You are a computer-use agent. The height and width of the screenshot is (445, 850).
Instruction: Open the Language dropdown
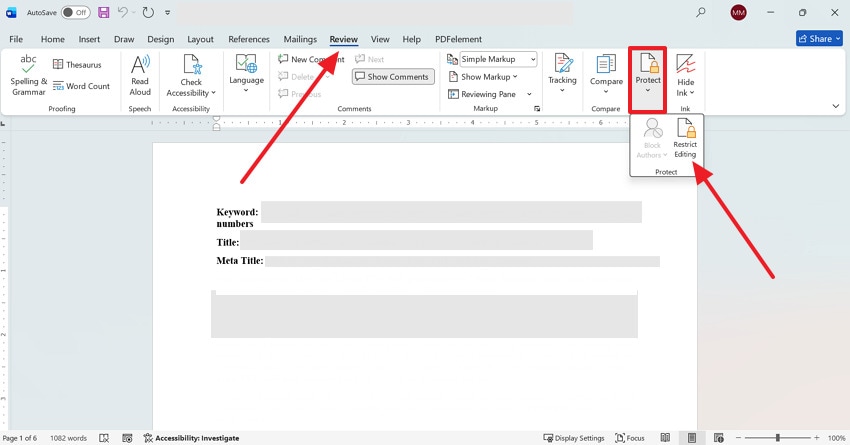pos(246,74)
